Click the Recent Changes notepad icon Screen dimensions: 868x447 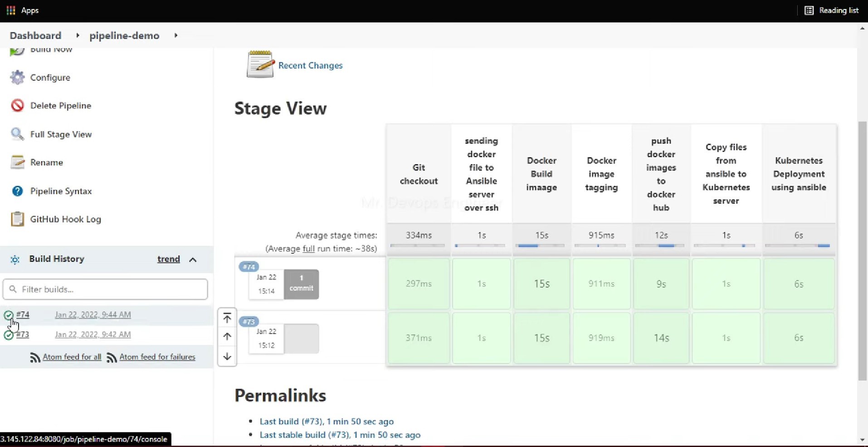point(260,64)
